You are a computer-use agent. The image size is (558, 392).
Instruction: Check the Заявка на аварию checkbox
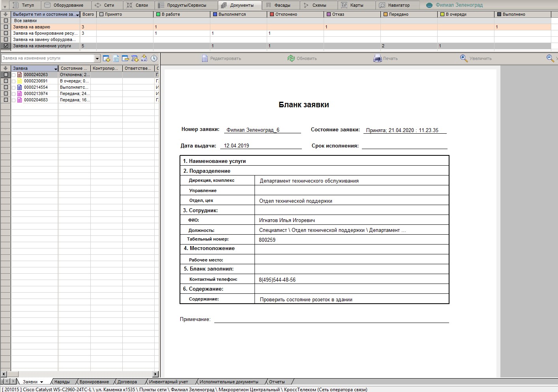click(6, 27)
